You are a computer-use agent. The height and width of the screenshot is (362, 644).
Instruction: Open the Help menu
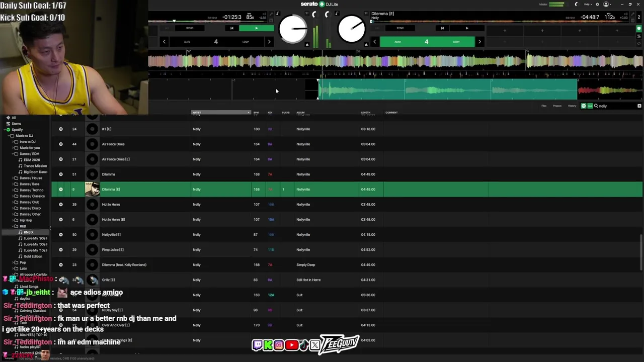tap(587, 4)
